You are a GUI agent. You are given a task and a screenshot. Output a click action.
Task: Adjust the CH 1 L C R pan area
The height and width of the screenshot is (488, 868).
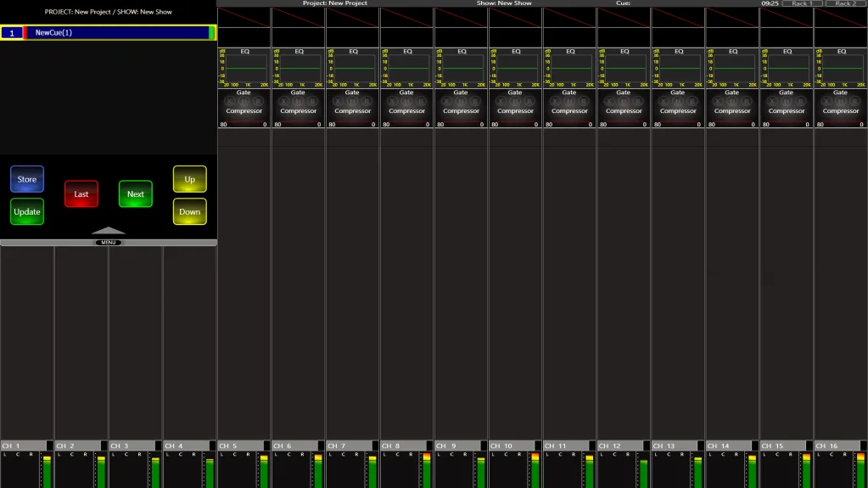[20, 469]
